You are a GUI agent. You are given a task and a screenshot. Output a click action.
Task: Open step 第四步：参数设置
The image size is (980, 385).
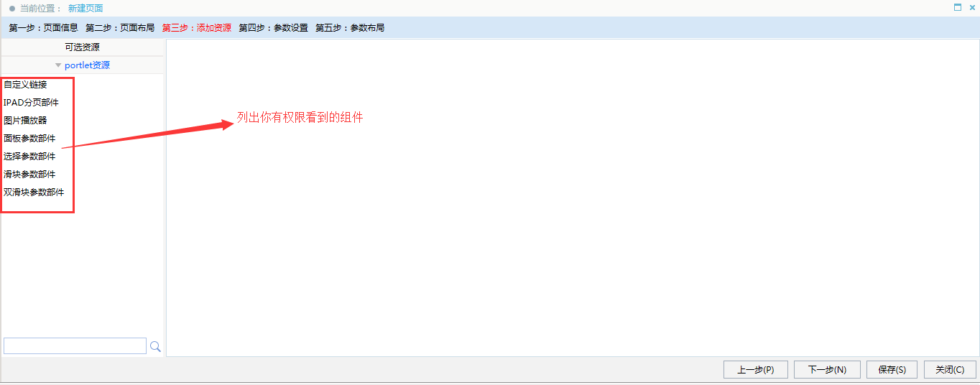[x=274, y=28]
